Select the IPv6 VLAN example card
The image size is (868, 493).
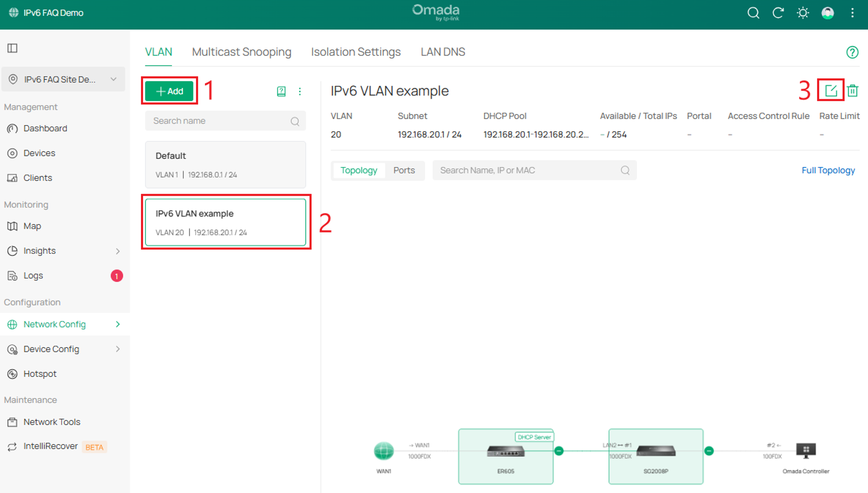(225, 222)
